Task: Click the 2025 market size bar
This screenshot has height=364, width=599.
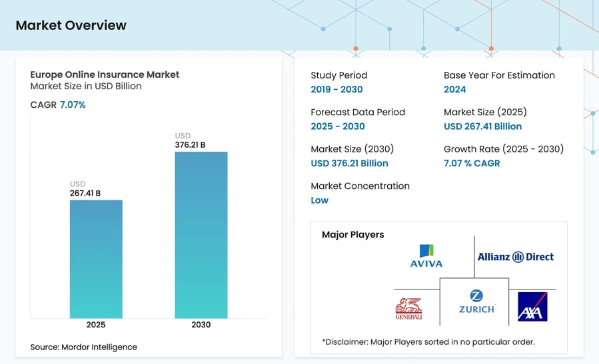Action: 96,259
